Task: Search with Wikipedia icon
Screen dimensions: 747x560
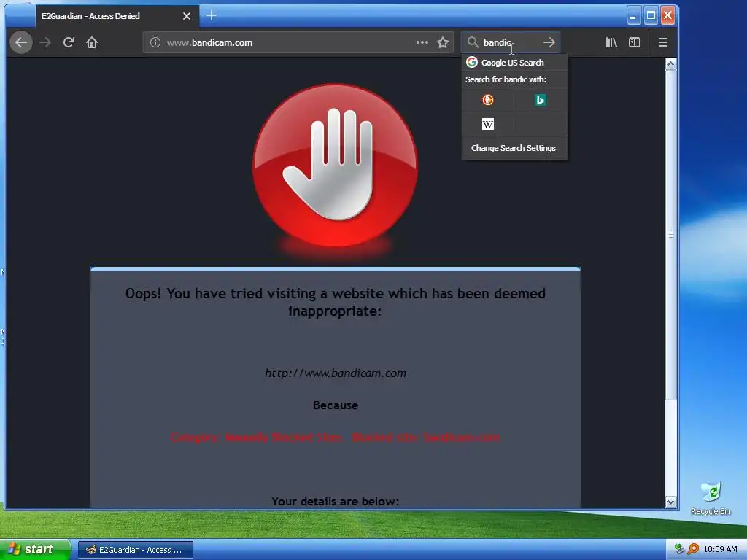Action: pos(488,124)
